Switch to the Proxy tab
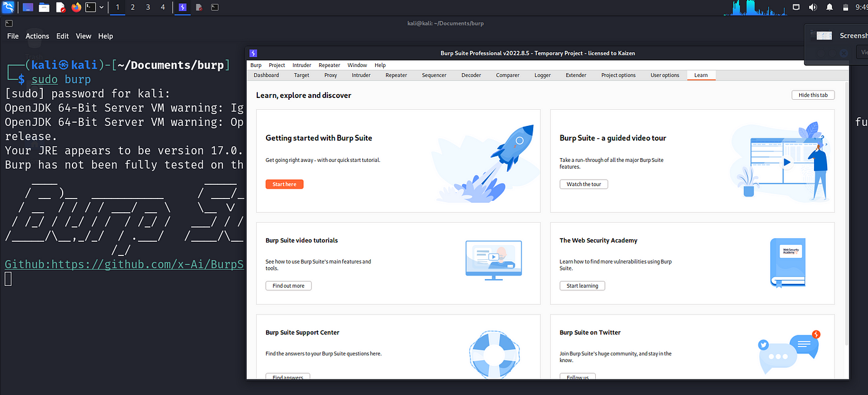This screenshot has width=868, height=395. pos(330,75)
